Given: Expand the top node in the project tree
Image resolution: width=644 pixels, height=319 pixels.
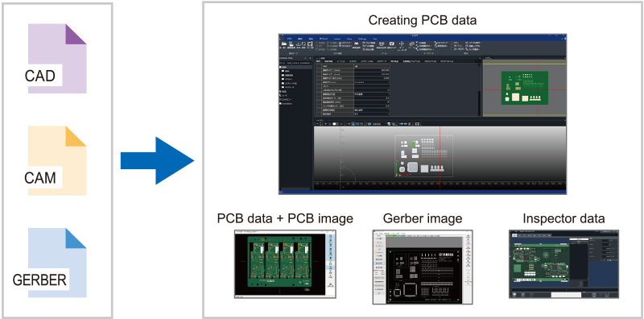Looking at the screenshot, I should point(280,67).
